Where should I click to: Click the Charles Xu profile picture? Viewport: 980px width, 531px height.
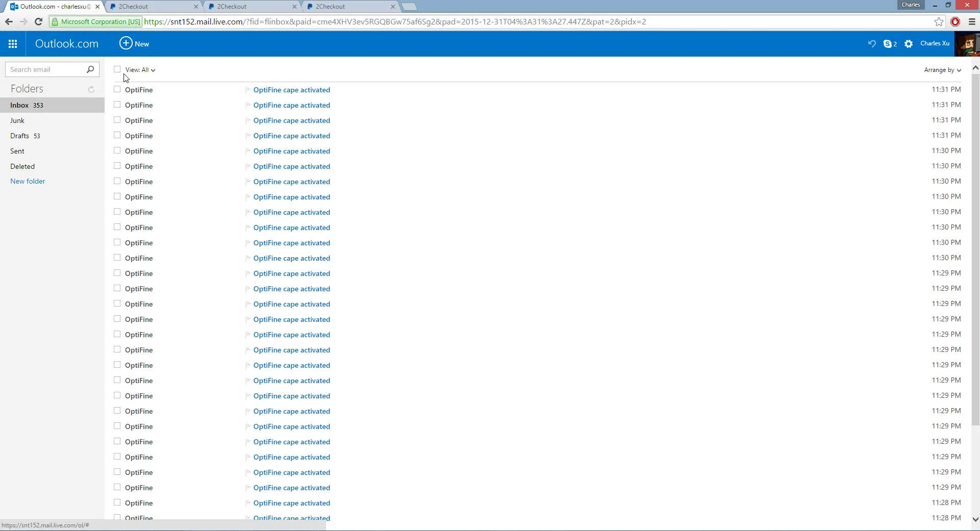(967, 44)
